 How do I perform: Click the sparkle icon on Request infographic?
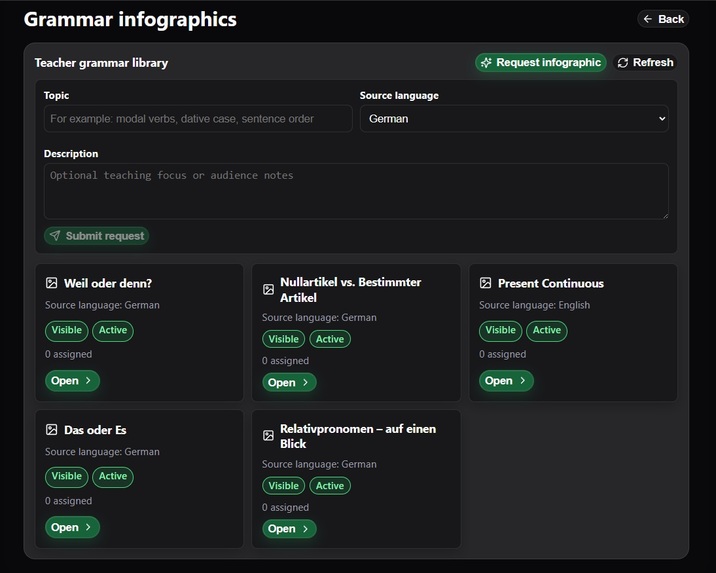tap(486, 63)
